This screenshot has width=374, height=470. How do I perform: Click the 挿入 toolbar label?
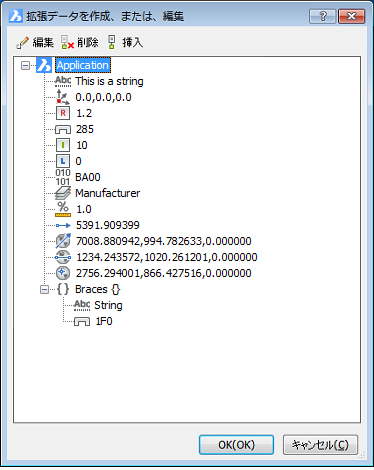click(133, 42)
